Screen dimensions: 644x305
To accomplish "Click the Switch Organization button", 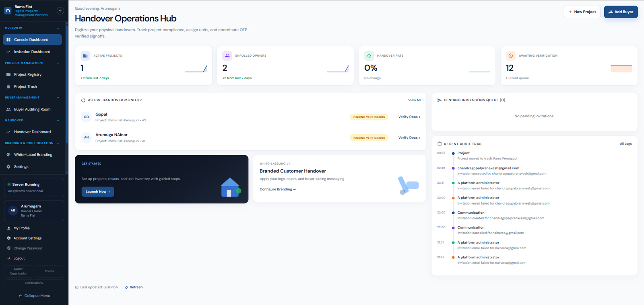I will point(19,271).
